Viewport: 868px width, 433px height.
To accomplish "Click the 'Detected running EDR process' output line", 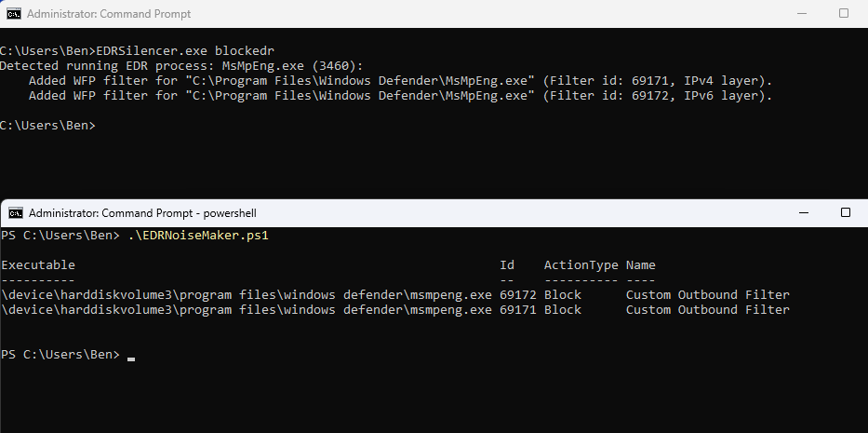I will click(181, 65).
